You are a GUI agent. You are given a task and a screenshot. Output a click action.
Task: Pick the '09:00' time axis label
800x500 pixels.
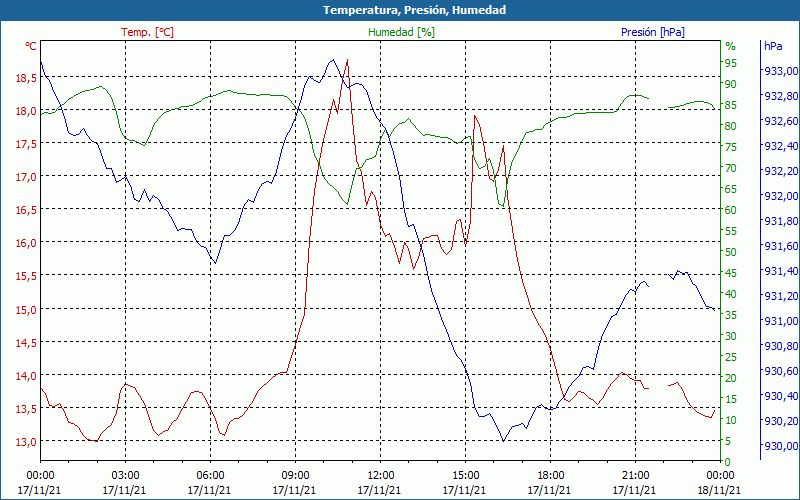(x=295, y=476)
